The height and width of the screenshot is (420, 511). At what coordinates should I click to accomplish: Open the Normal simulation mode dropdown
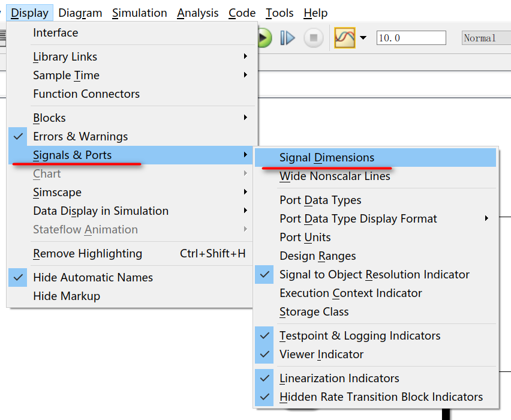coord(486,38)
